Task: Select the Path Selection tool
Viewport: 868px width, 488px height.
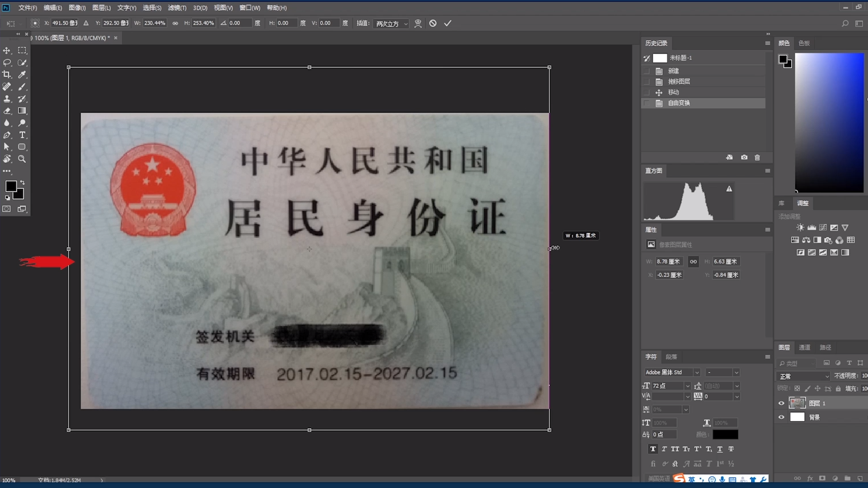Action: [x=7, y=147]
